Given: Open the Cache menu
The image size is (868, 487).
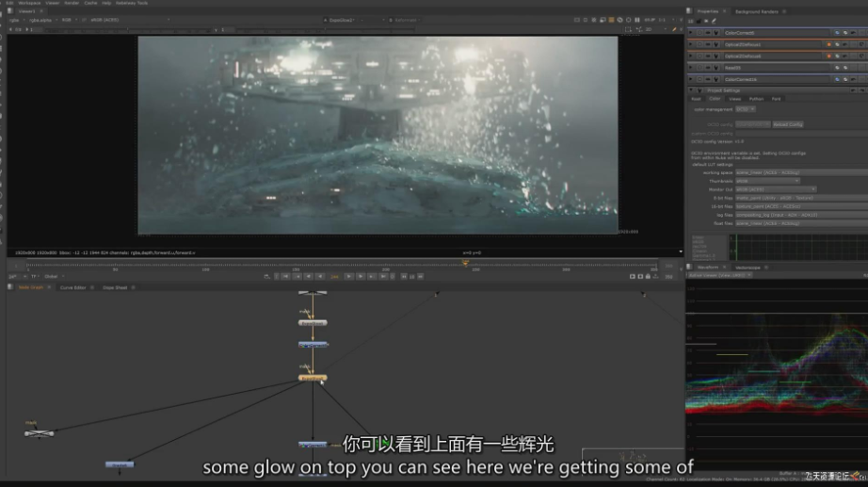Looking at the screenshot, I should pyautogui.click(x=90, y=3).
